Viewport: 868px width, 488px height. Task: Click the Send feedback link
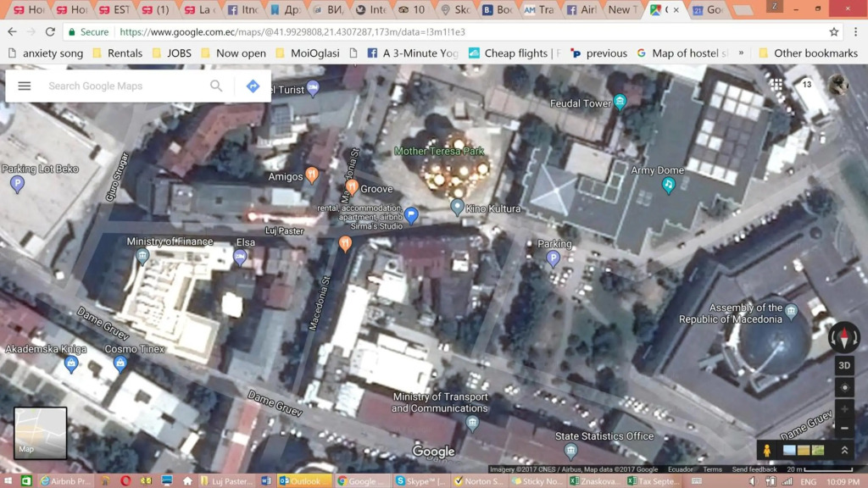(x=754, y=469)
